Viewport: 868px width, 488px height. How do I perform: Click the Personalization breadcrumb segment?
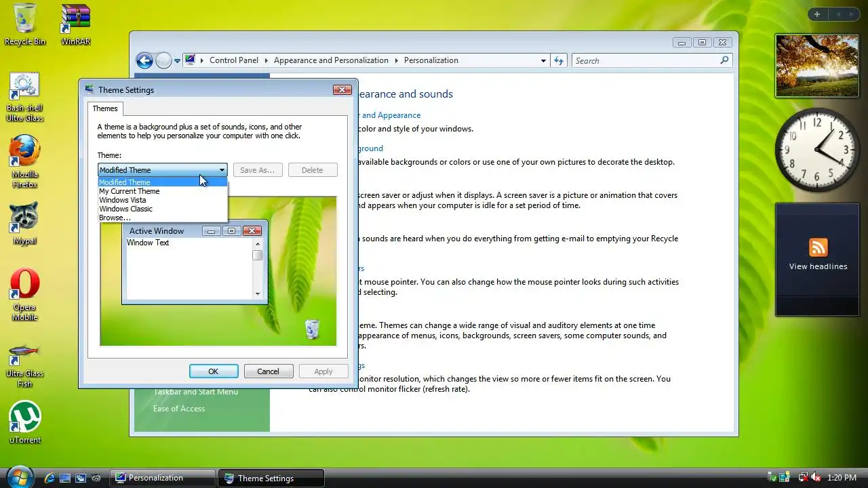[431, 60]
